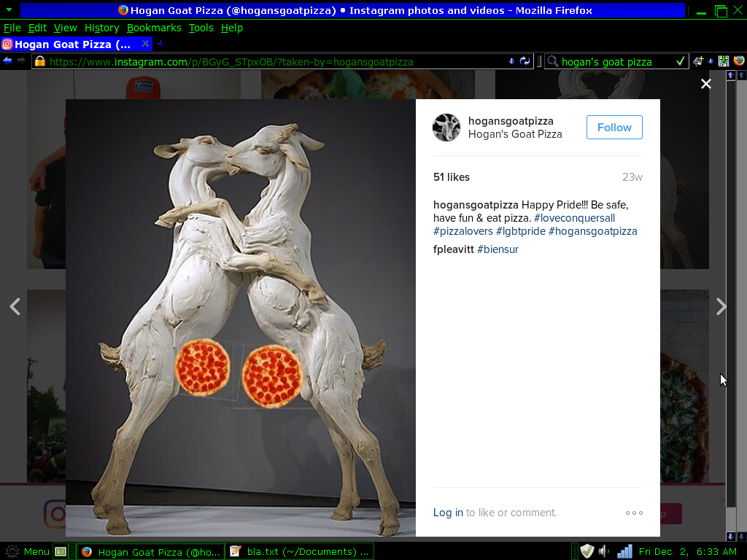Switch to the Hogan Goat Pizza taskbar window
Screen dimensions: 747x560
coord(150,551)
